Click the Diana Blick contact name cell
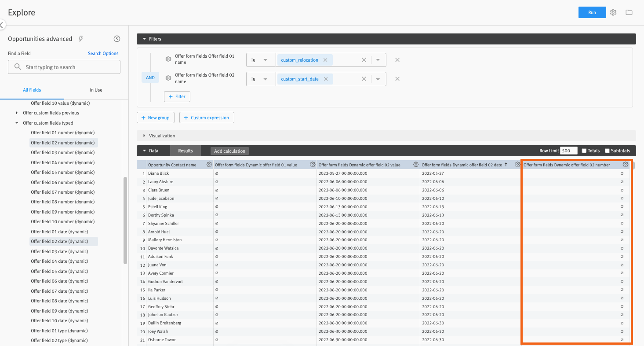Image resolution: width=644 pixels, height=346 pixels. tap(179, 173)
